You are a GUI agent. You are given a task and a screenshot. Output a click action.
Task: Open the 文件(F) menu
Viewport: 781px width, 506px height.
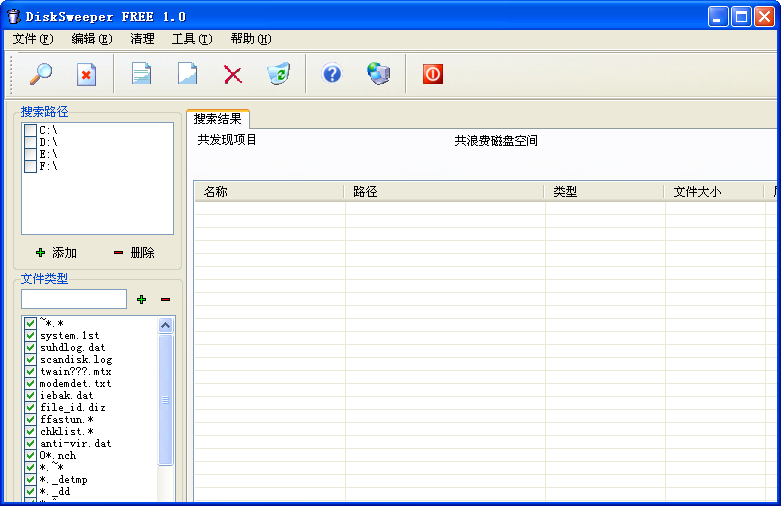[x=32, y=39]
